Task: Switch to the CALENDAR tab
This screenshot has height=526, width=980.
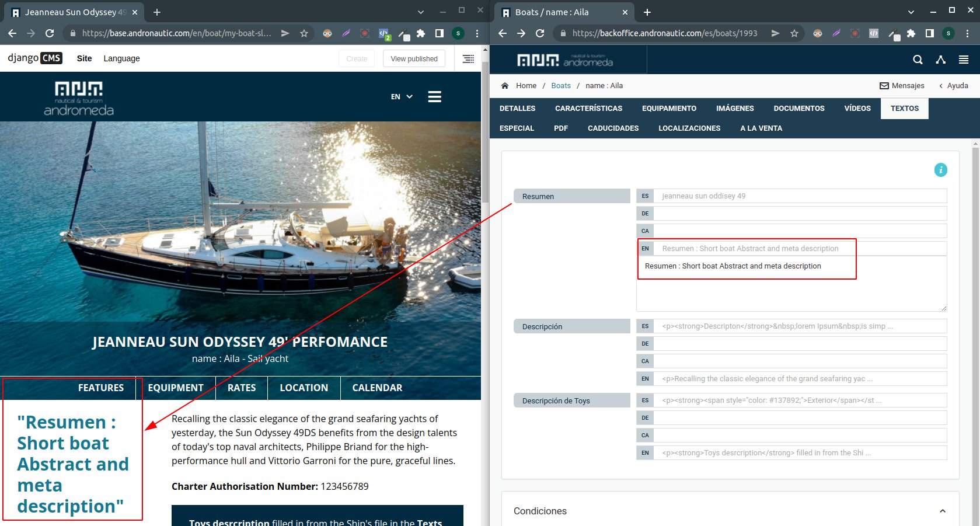Action: (377, 388)
